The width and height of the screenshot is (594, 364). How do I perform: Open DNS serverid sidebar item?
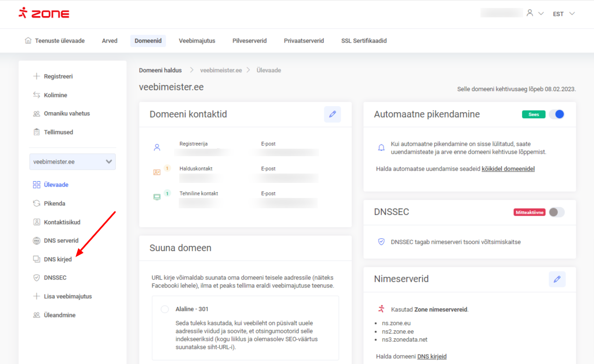tap(61, 241)
